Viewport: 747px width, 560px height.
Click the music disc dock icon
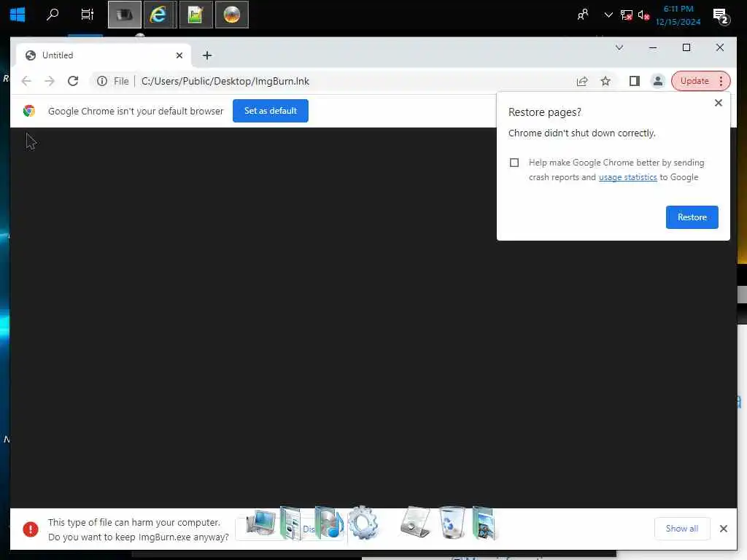coord(329,523)
